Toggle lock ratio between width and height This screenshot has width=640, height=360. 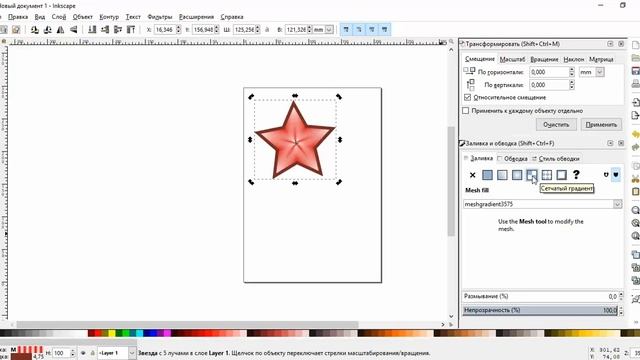pyautogui.click(x=267, y=30)
